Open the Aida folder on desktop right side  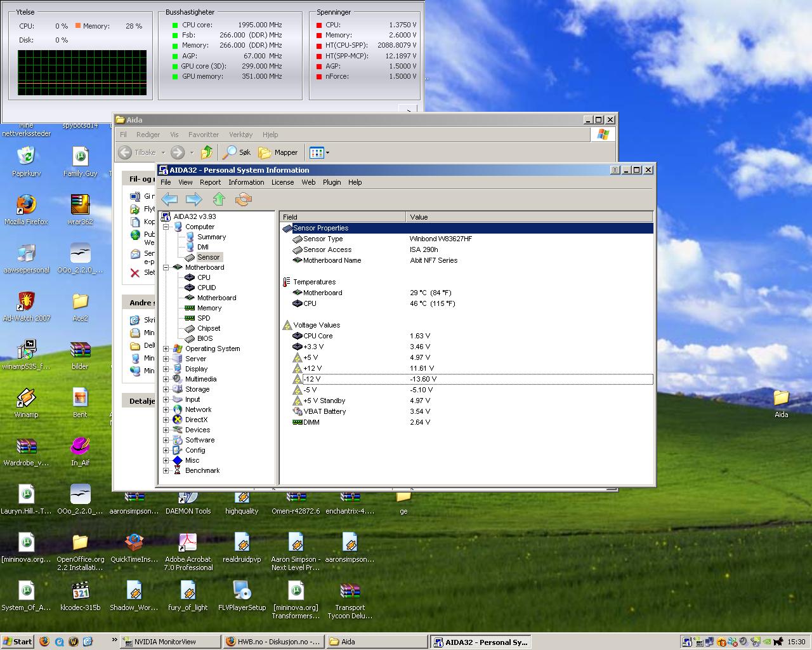tap(781, 403)
